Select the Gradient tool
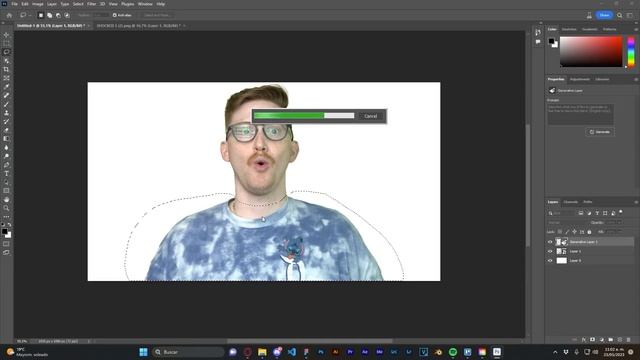The image size is (640, 360). click(x=6, y=139)
